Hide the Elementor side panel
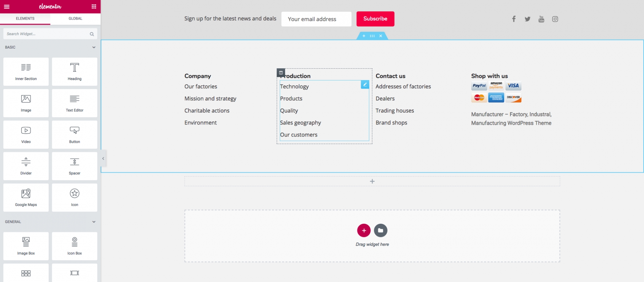Image resolution: width=644 pixels, height=282 pixels. click(x=103, y=158)
